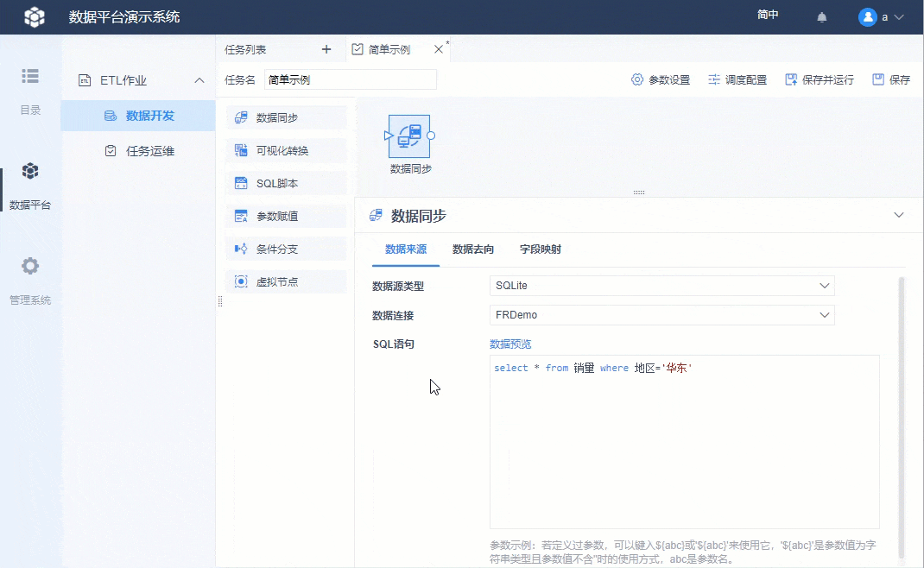Open 调度配置
This screenshot has width=924, height=568.
737,79
